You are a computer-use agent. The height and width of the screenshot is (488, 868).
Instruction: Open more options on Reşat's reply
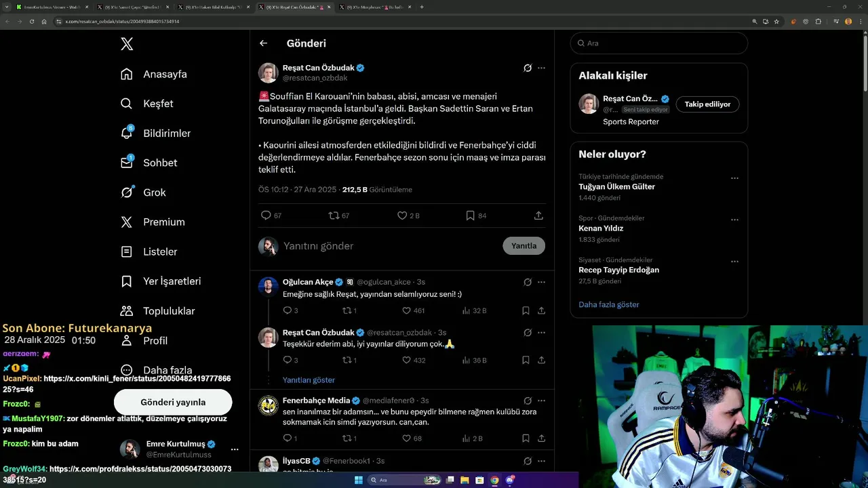tap(541, 333)
